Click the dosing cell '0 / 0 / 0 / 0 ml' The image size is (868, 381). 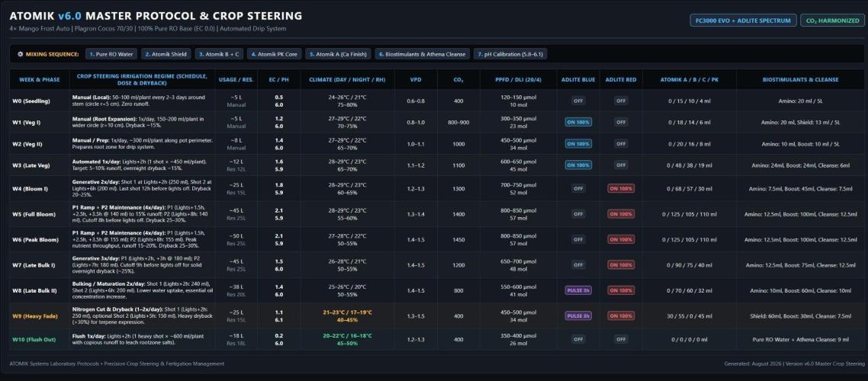click(x=690, y=339)
